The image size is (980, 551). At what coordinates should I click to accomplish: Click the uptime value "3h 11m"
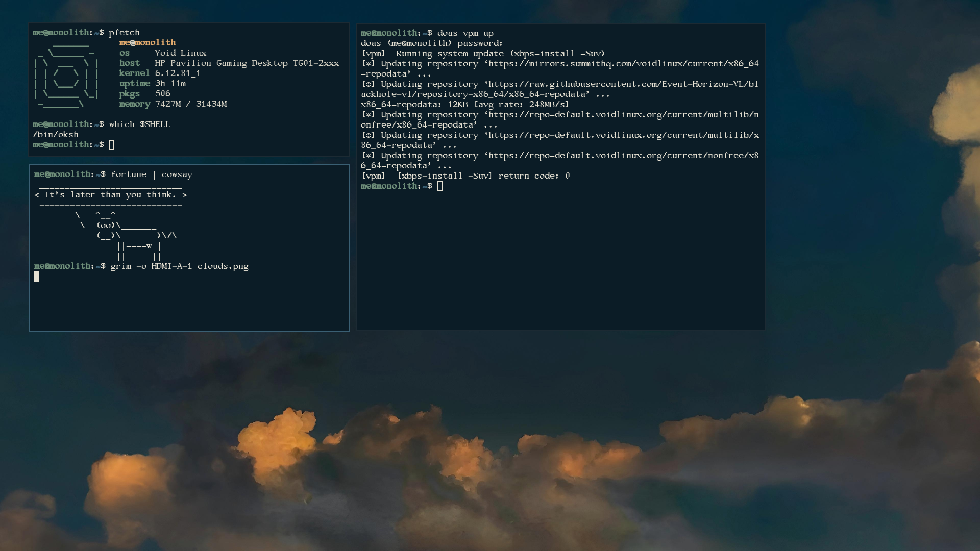(x=170, y=84)
